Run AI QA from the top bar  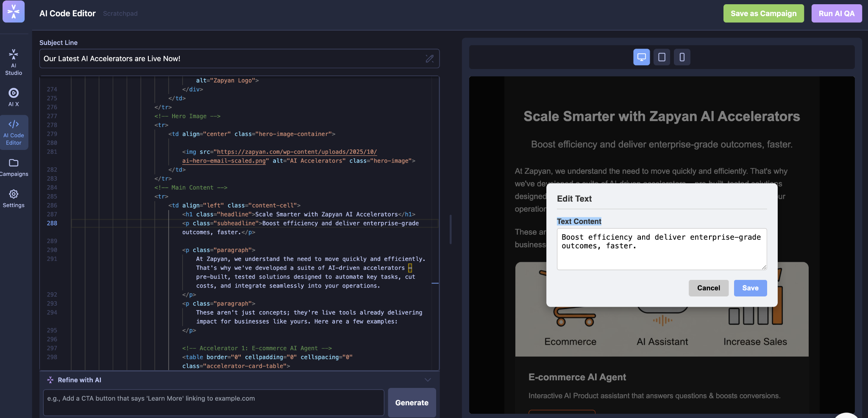tap(836, 13)
